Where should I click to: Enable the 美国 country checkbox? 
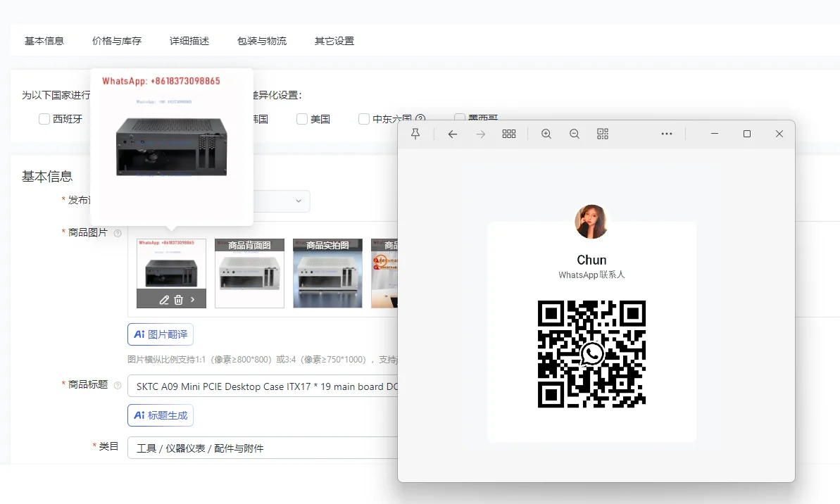[302, 119]
